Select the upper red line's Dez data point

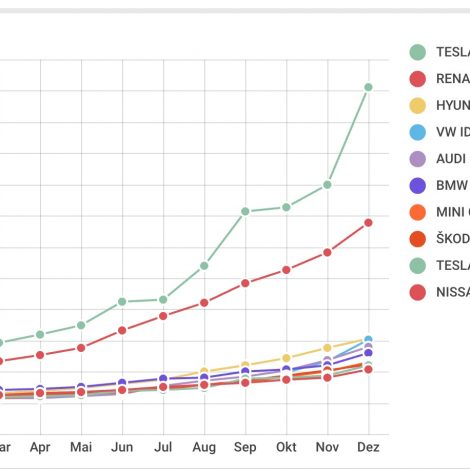coord(368,223)
